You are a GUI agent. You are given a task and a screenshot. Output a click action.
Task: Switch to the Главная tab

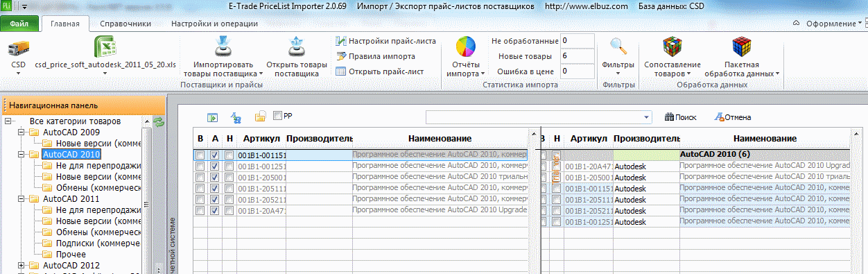coord(65,24)
